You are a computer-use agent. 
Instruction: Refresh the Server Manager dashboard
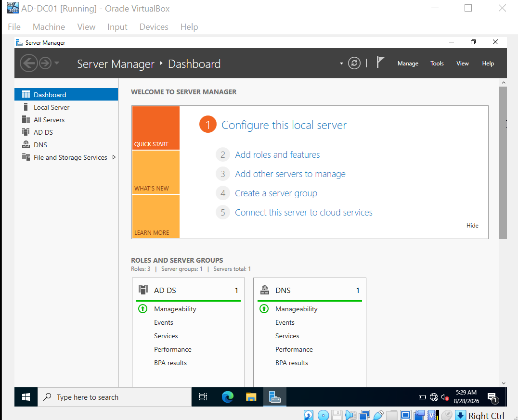354,63
